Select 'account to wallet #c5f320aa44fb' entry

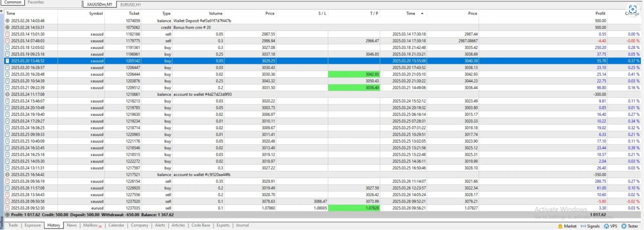pos(202,175)
